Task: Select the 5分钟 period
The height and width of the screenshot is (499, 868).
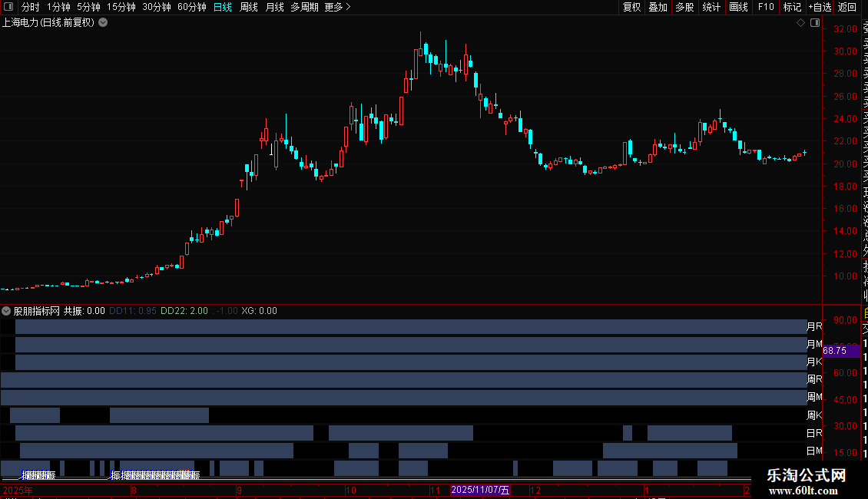Action: 88,7
